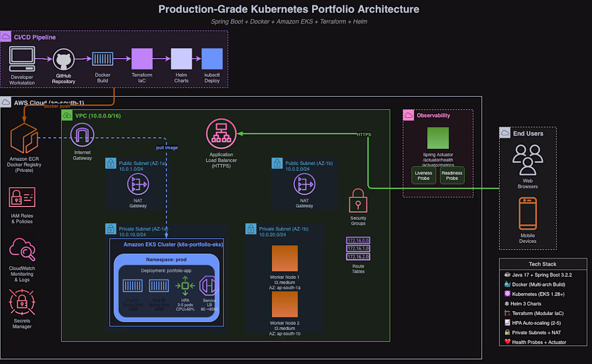The height and width of the screenshot is (364, 592).
Task: Click 'Amazon EKS Cluster (k8s-portfolio-eks)' label
Action: [173, 245]
